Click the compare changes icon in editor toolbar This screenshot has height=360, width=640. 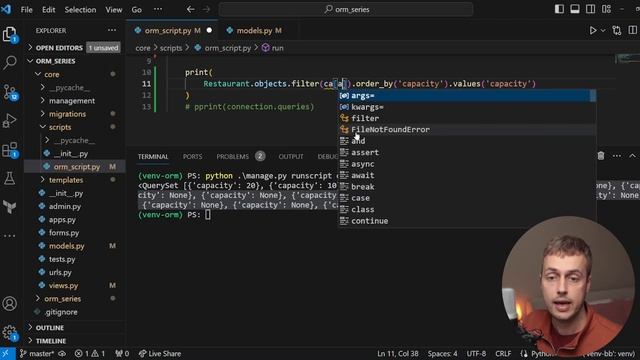[x=617, y=31]
